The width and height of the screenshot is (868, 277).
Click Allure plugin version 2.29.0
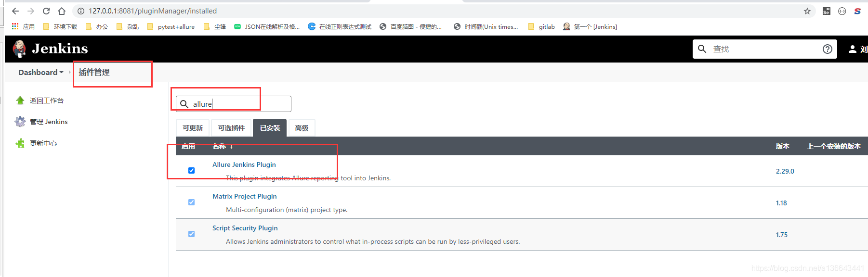[x=785, y=171]
